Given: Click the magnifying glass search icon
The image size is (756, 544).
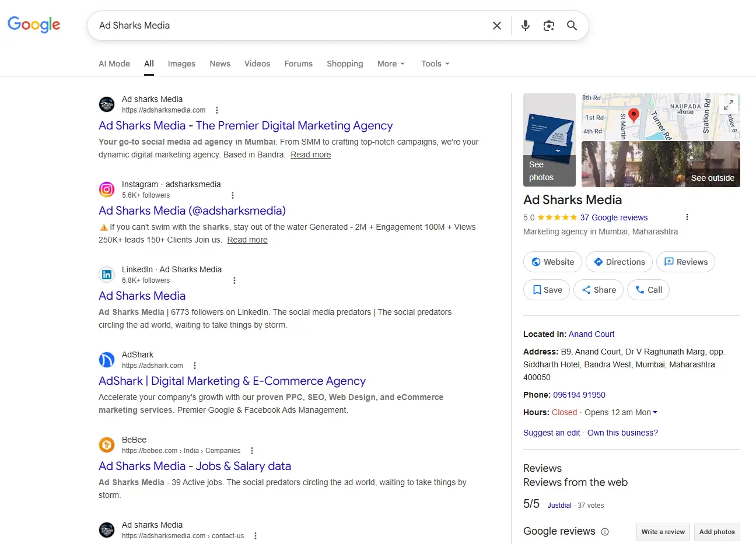Looking at the screenshot, I should [572, 26].
